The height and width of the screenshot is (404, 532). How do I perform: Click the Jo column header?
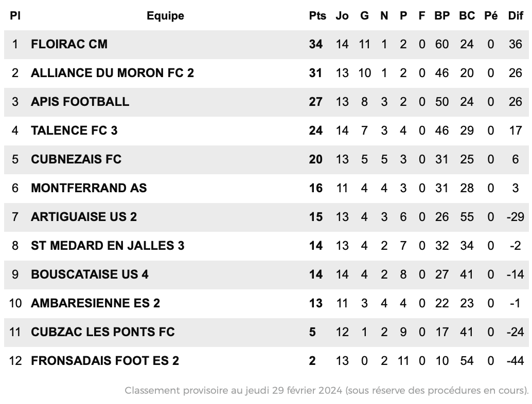(342, 15)
